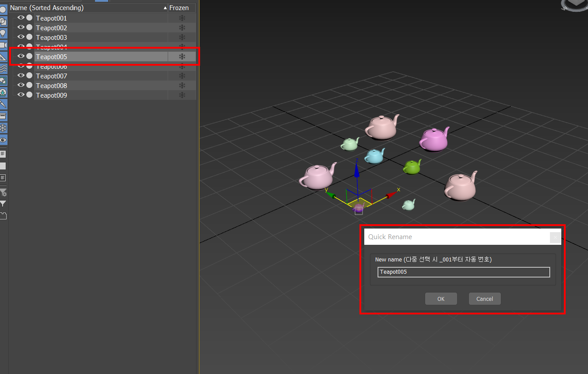Viewport: 588px width, 374px height.
Task: Freeze Teapot008 with its snowflake toggle
Action: (182, 85)
